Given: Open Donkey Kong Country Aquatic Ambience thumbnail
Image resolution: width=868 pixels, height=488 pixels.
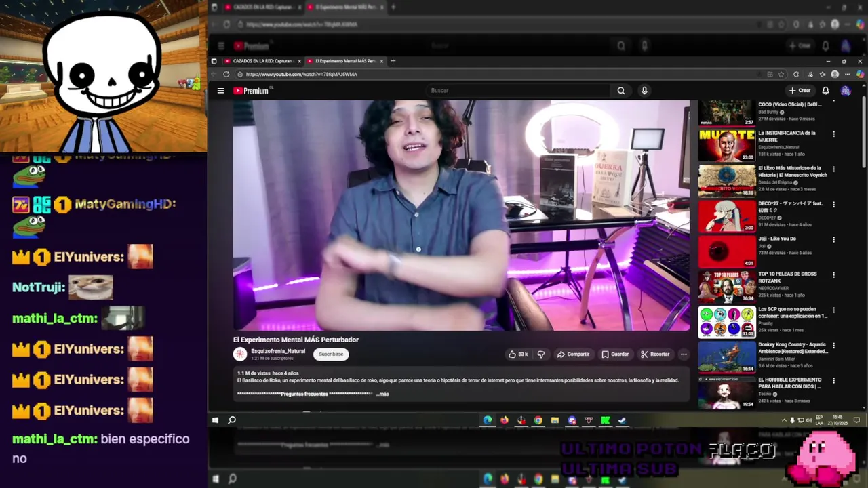Looking at the screenshot, I should tap(727, 357).
